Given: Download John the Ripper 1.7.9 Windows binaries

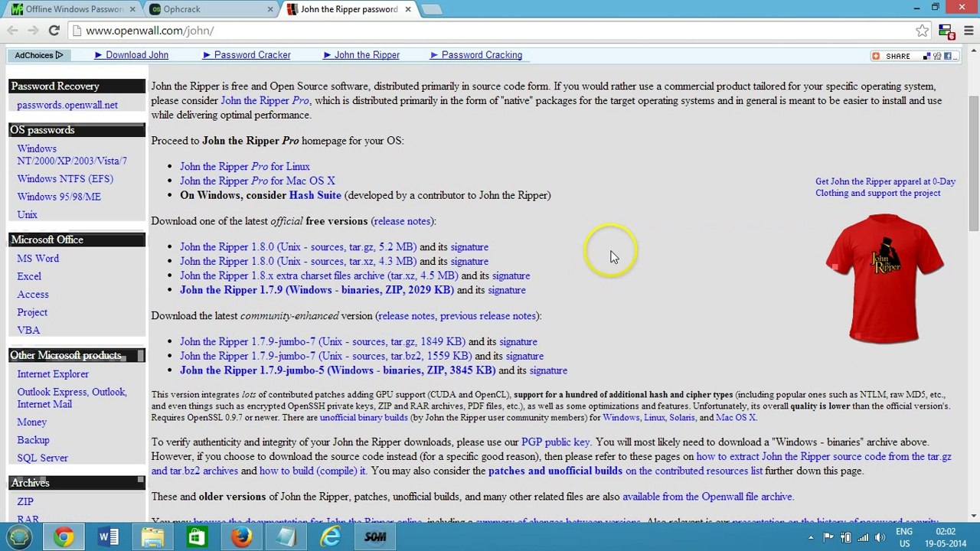Looking at the screenshot, I should coord(316,290).
